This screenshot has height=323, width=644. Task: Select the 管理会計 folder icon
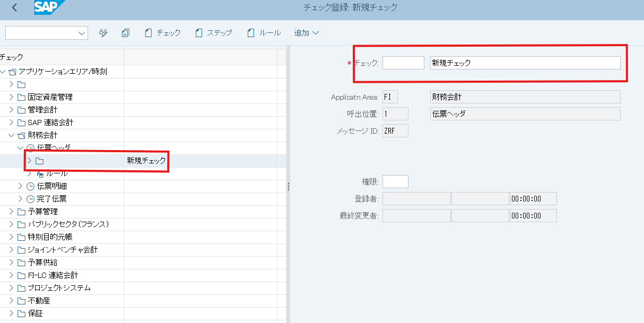point(21,110)
